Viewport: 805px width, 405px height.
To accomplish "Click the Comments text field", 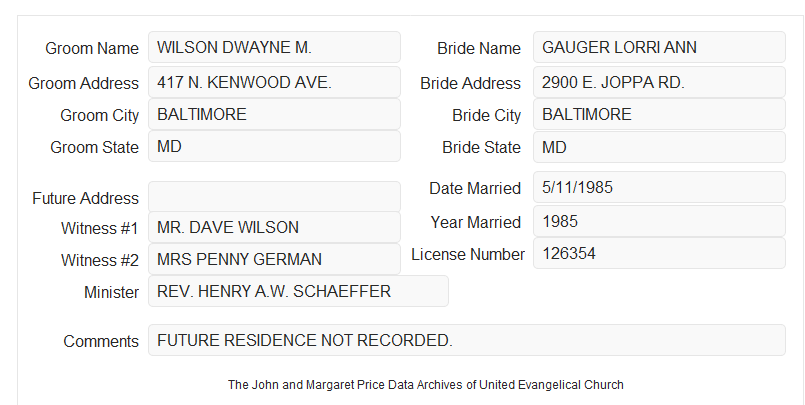I will pyautogui.click(x=467, y=340).
